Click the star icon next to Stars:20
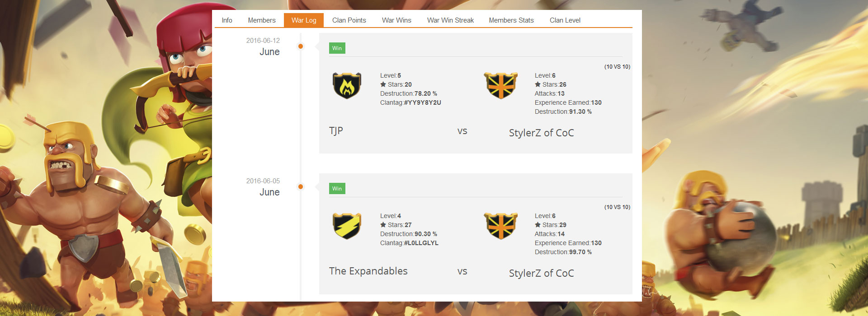 383,84
